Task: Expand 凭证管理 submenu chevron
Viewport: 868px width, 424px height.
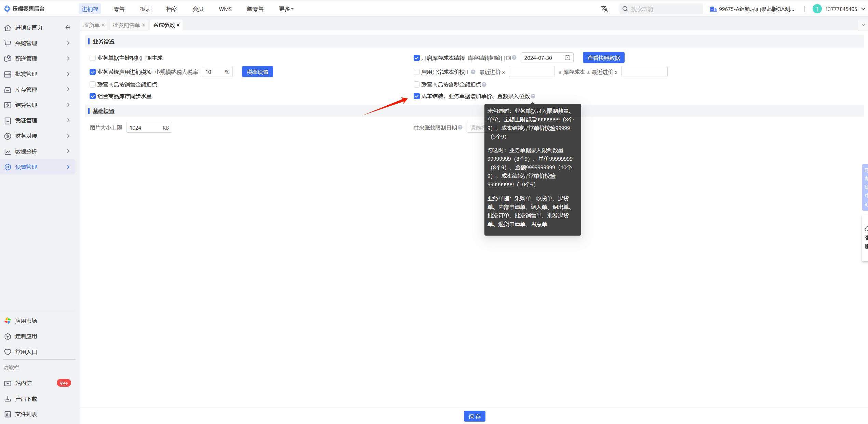Action: click(x=68, y=120)
